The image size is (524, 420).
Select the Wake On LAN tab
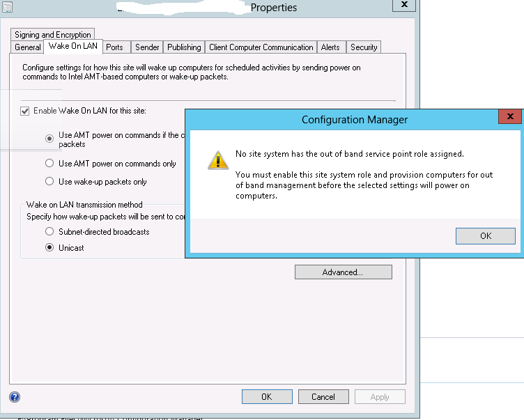(x=73, y=46)
